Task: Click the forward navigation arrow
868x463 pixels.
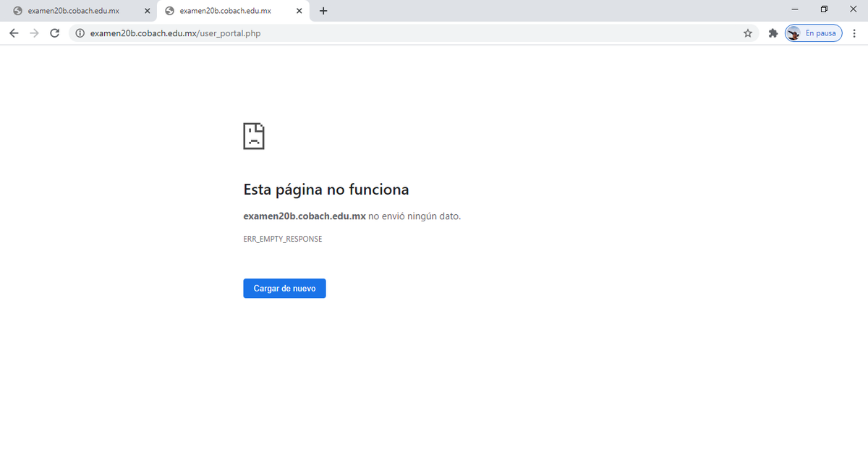Action: tap(34, 33)
